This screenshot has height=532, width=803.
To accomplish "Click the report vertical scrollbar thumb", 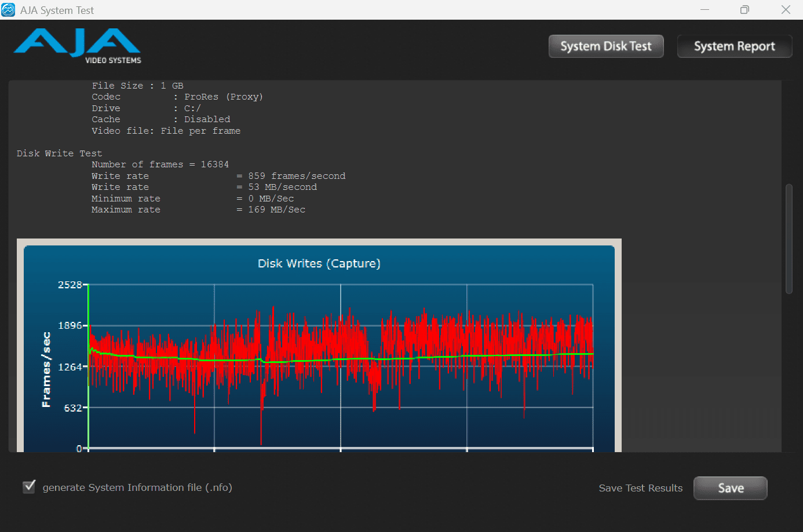I will [x=789, y=239].
